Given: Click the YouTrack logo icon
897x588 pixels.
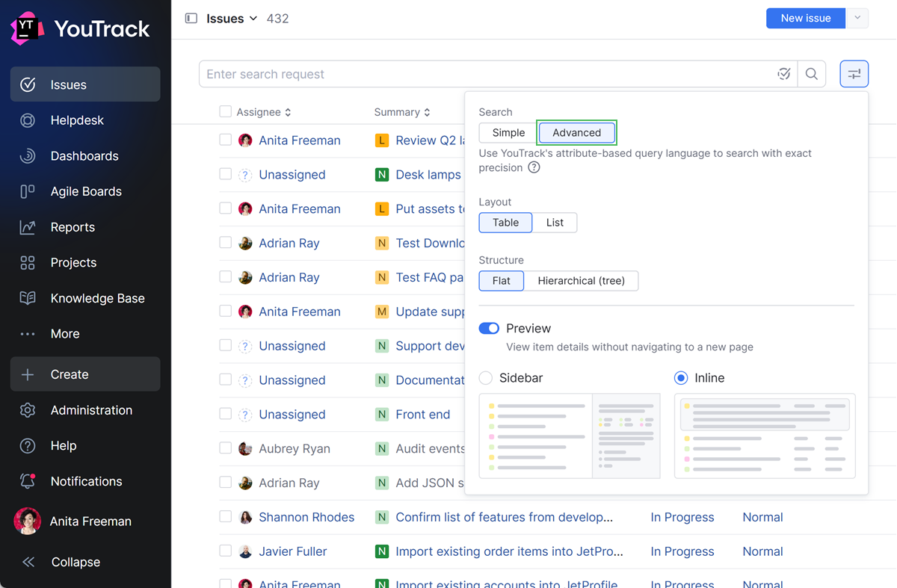Looking at the screenshot, I should click(x=28, y=28).
